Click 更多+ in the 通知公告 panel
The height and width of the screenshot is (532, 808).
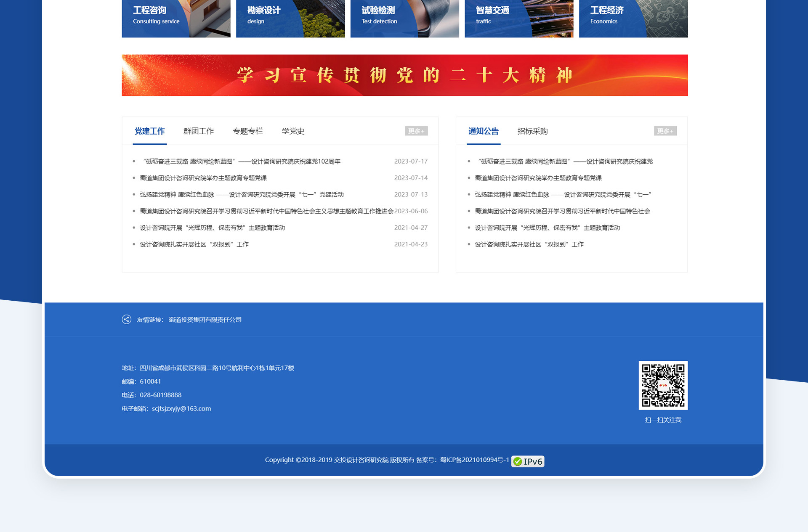click(x=665, y=131)
